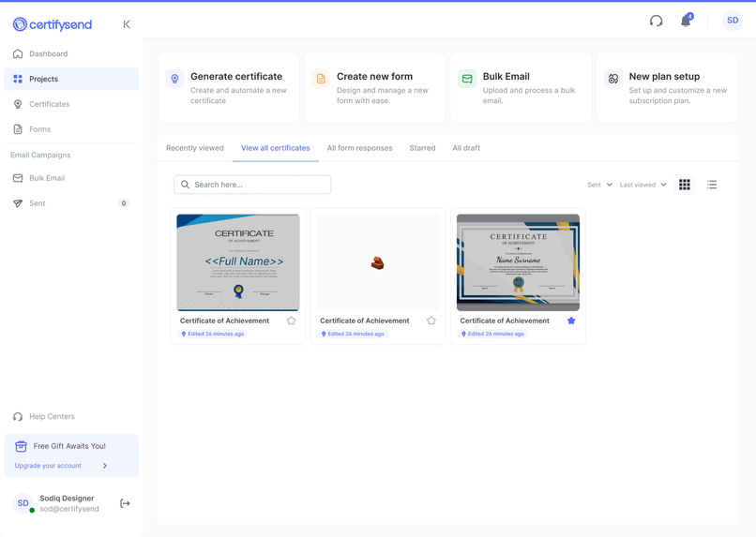Click the Sent count badge

tap(124, 203)
